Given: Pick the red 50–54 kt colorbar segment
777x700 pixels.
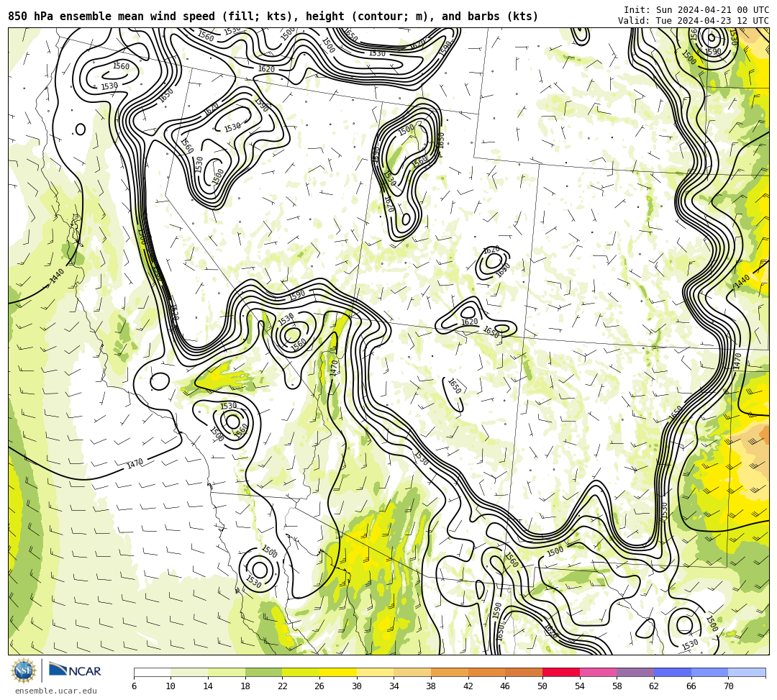Looking at the screenshot, I should (x=561, y=672).
